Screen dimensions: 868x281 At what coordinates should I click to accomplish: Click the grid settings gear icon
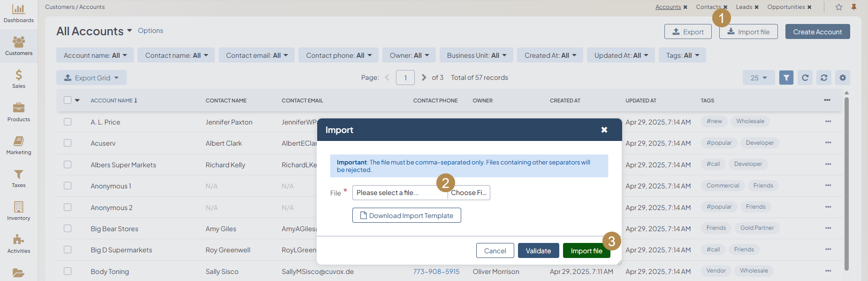click(x=843, y=78)
